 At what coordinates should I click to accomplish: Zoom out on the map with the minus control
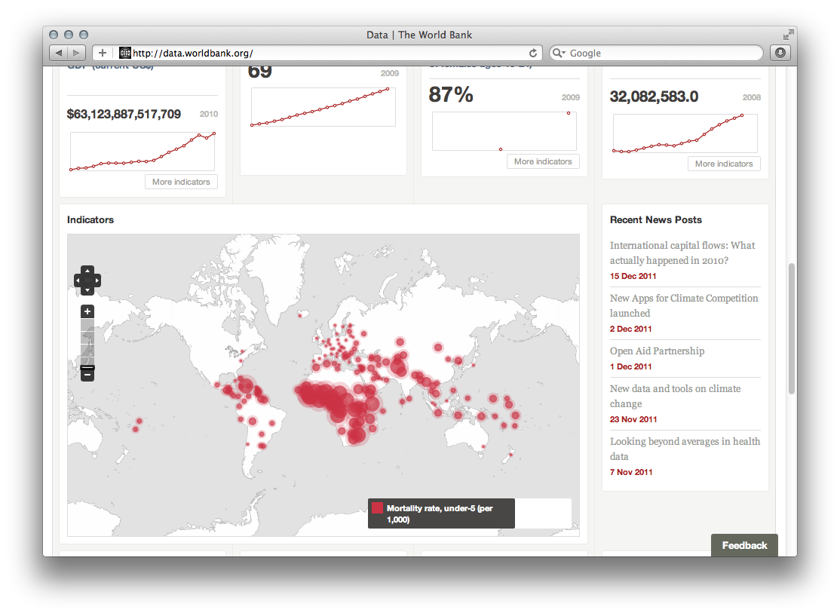(x=87, y=373)
